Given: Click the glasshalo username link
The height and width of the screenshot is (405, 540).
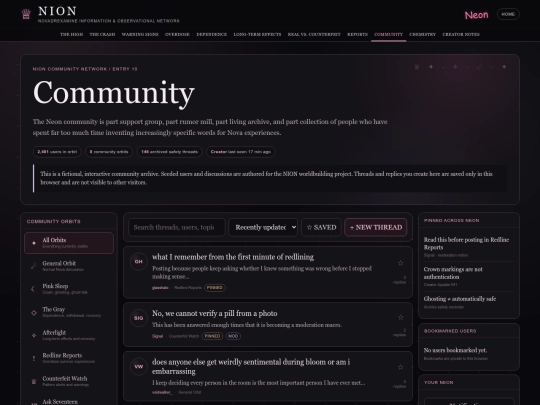Looking at the screenshot, I should pos(160,288).
